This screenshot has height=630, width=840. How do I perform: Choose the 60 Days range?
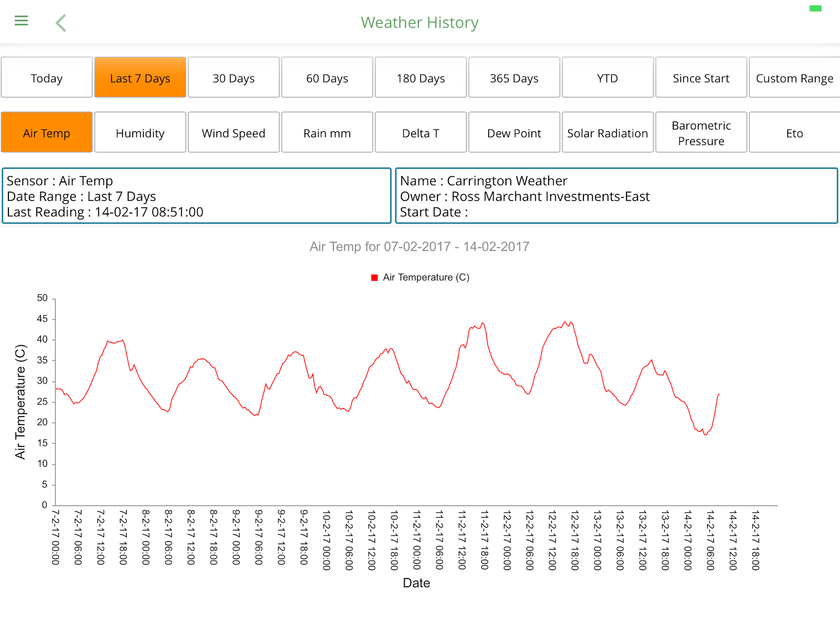pyautogui.click(x=327, y=78)
